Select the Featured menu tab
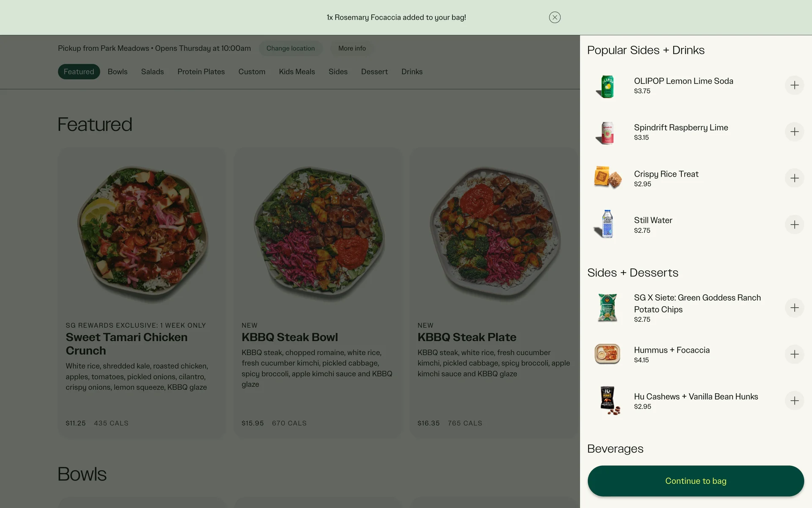This screenshot has height=508, width=812. (x=79, y=72)
